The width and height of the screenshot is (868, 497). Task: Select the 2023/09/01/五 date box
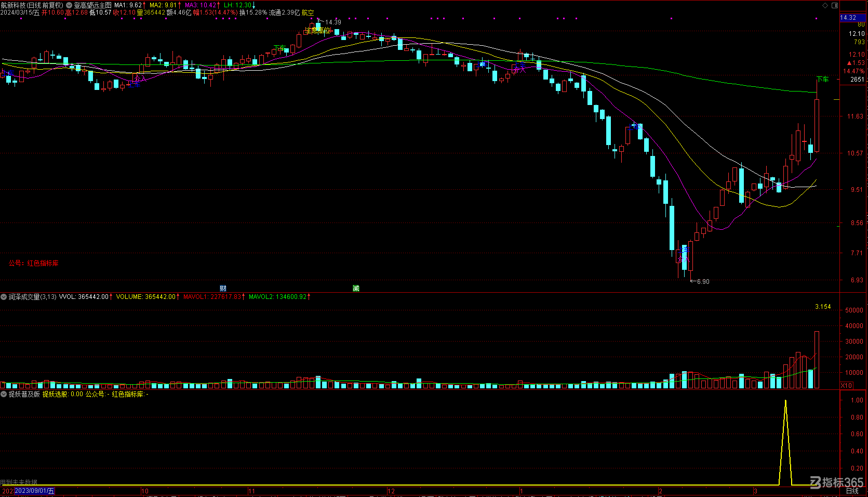coord(34,491)
